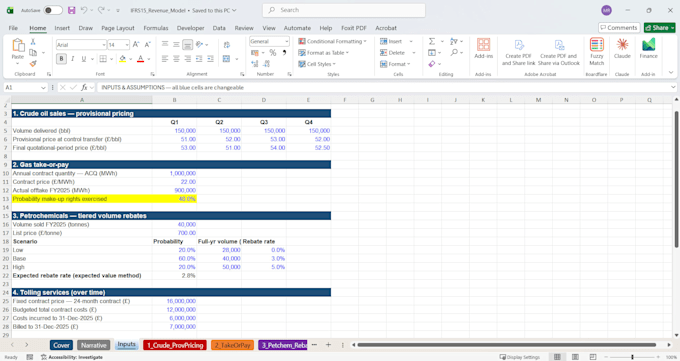This screenshot has height=361, width=680.
Task: Click the Paste clipboard icon
Action: (x=18, y=45)
